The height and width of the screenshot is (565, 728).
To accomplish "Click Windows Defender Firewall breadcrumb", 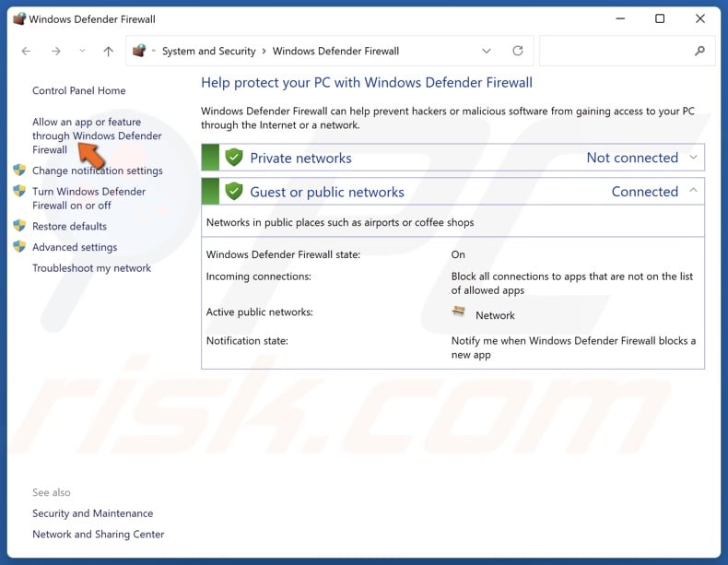I will 335,51.
